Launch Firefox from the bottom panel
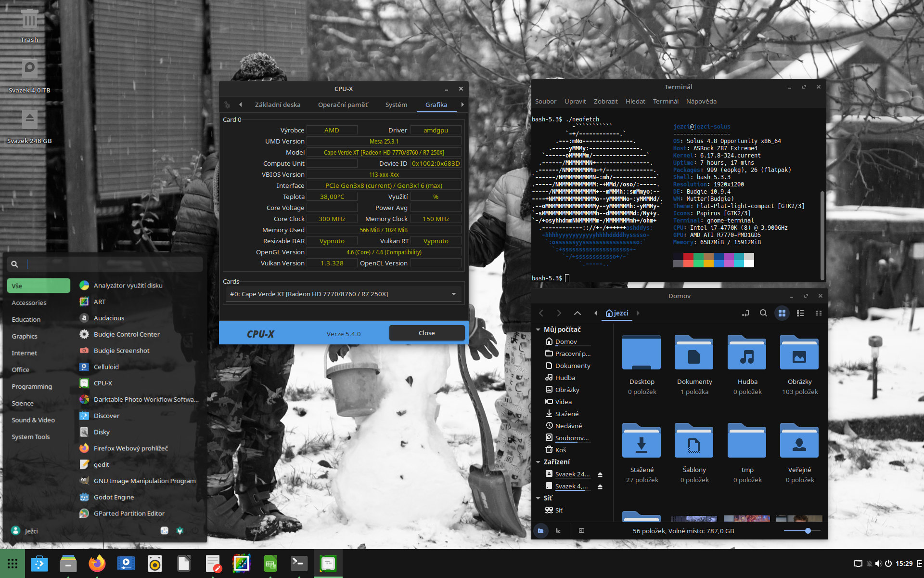 pos(97,564)
